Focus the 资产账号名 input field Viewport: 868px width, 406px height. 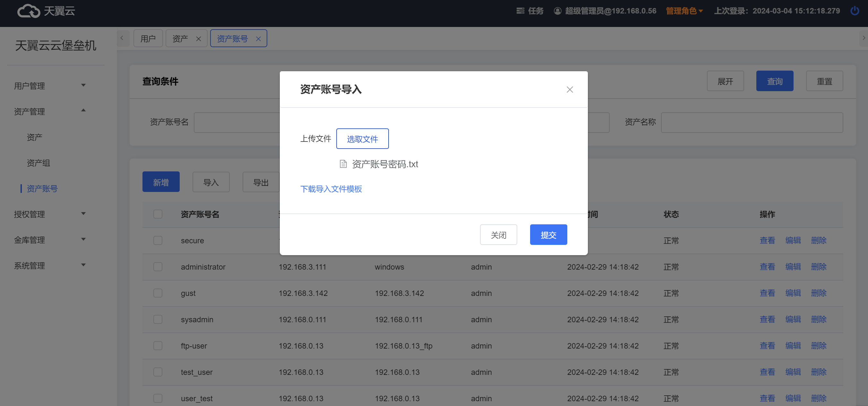pos(237,123)
